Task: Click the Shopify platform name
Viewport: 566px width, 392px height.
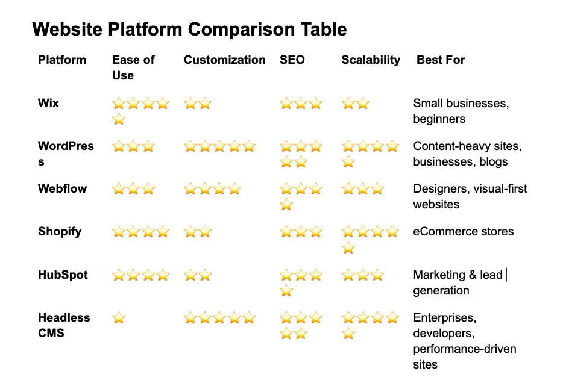Action: (x=60, y=231)
